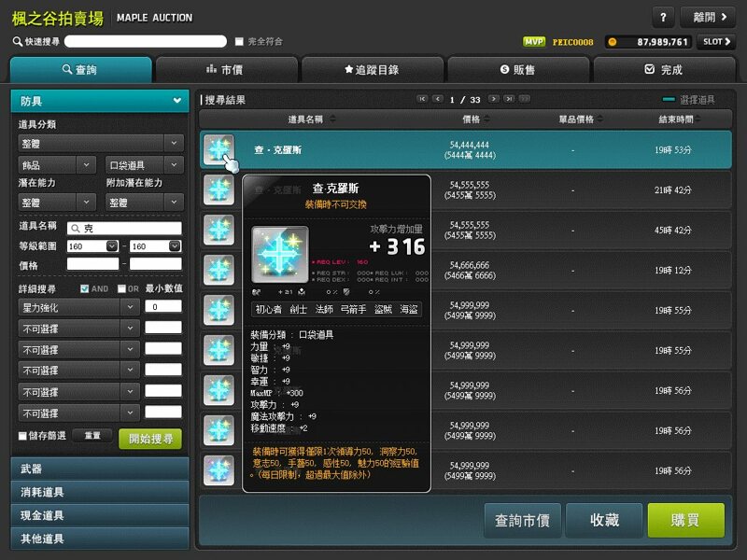Open help with the question mark button
The image size is (747, 560).
(x=663, y=18)
